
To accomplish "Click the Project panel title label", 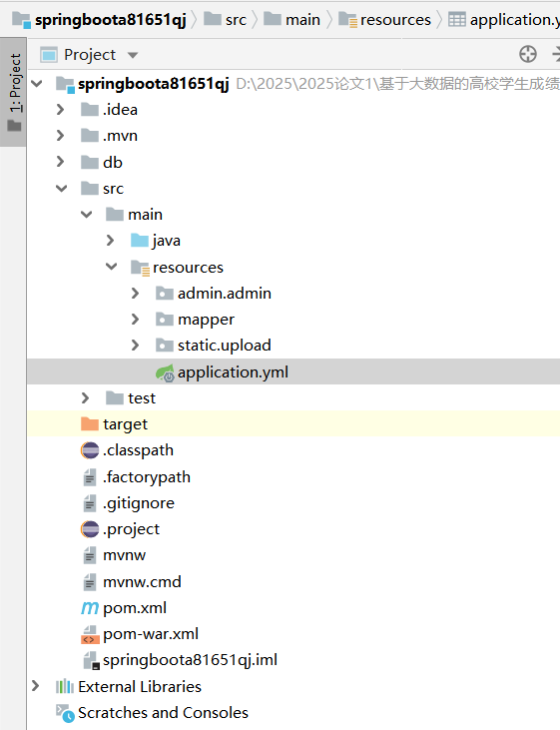I will point(90,55).
